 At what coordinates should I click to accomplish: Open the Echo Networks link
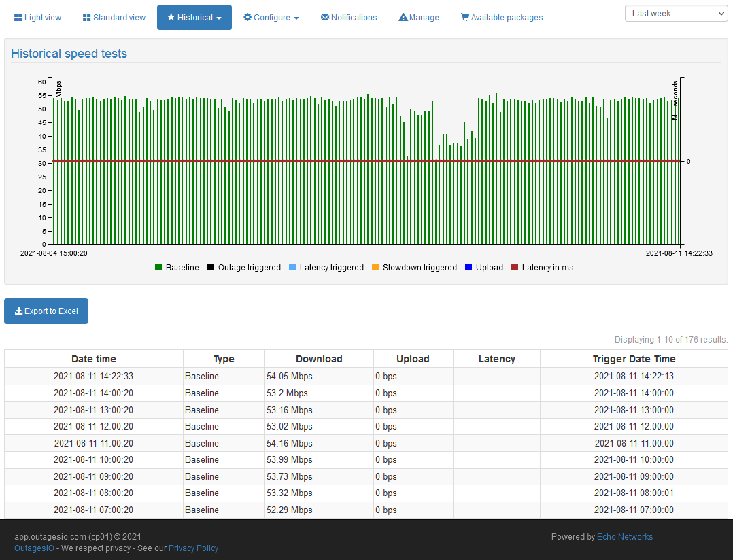625,537
